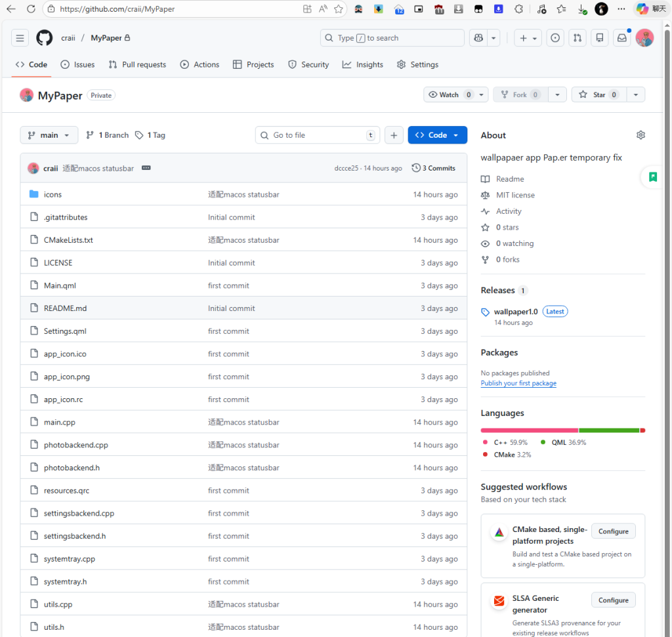This screenshot has height=637, width=672.
Task: Follow the Publish your package link
Action: click(x=518, y=383)
